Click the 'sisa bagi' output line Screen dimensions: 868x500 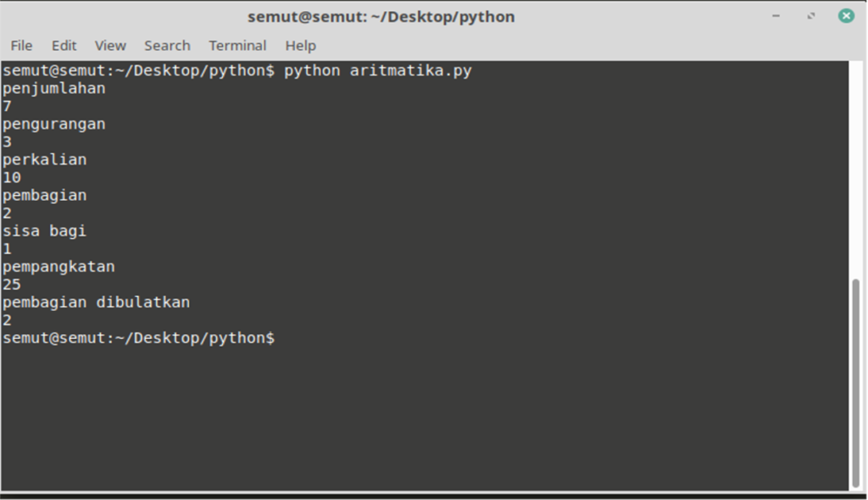point(45,231)
